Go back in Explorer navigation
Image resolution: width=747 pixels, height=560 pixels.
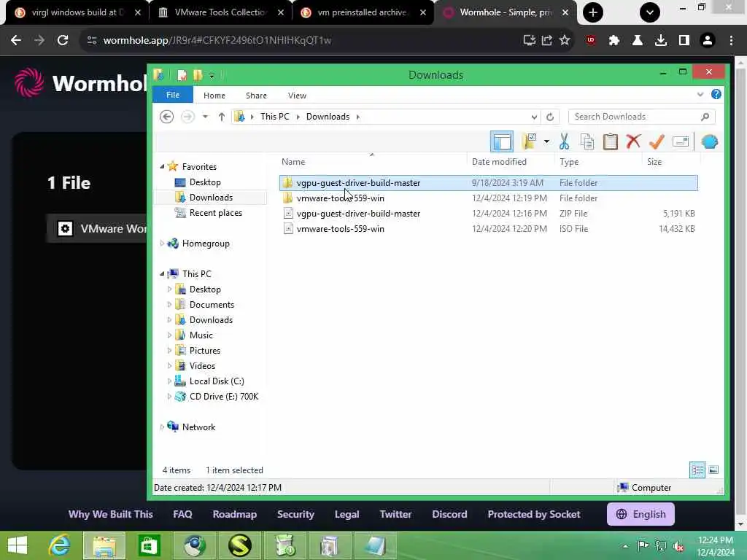click(x=167, y=117)
